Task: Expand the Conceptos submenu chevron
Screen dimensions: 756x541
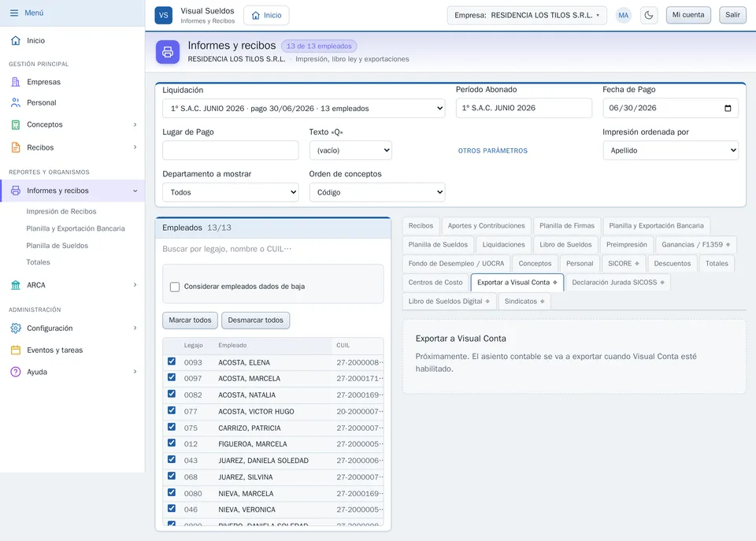Action: point(135,124)
